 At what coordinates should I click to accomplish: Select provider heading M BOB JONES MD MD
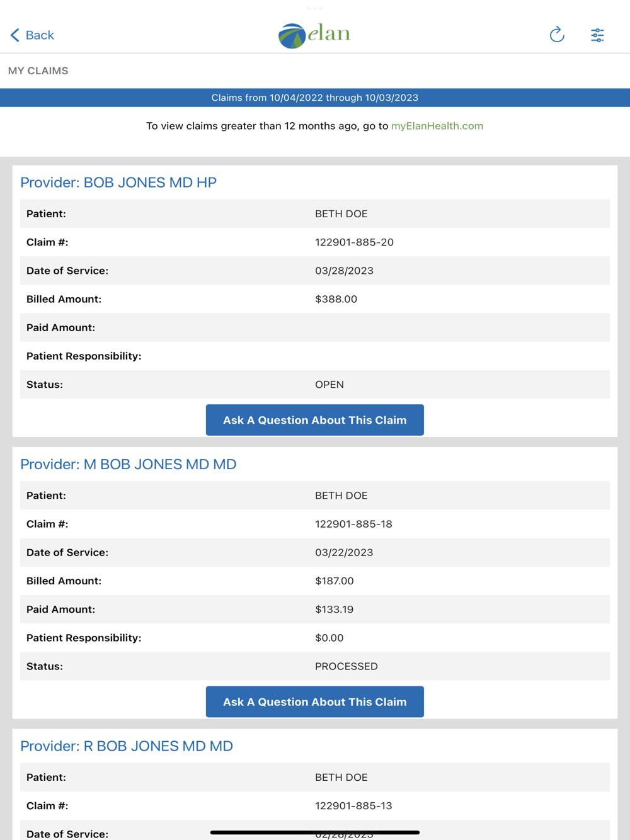[x=129, y=464]
